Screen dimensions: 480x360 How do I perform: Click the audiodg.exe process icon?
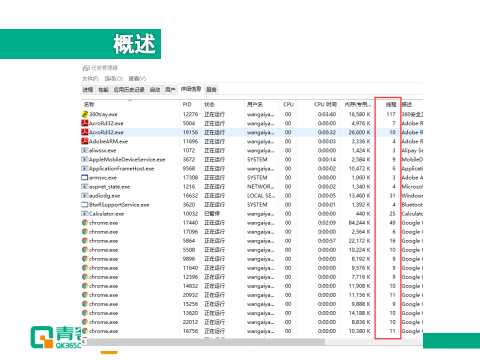[x=85, y=195]
